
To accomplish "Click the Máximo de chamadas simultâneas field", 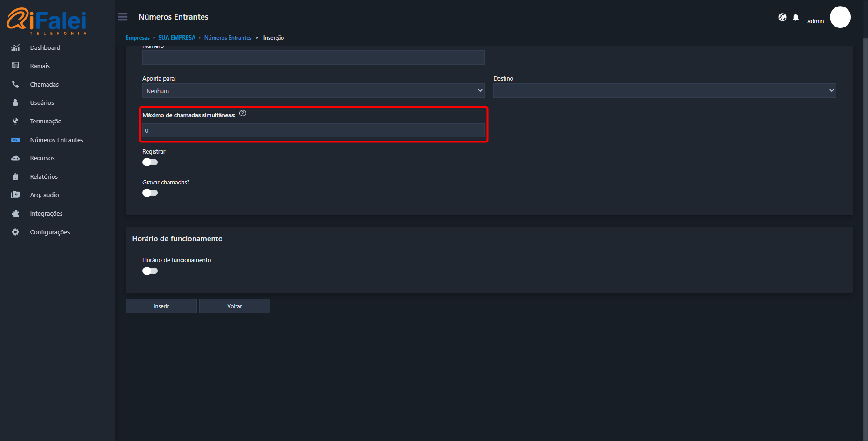I will (313, 131).
